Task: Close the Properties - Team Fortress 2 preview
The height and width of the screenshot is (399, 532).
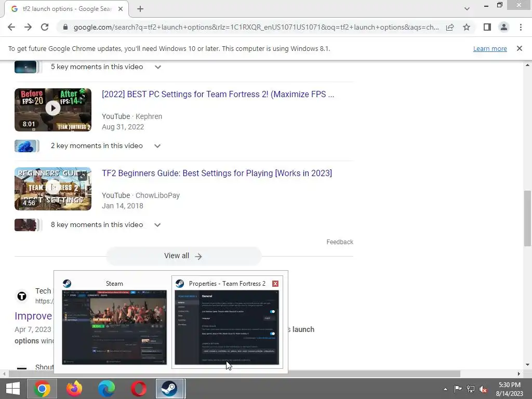Action: click(275, 284)
